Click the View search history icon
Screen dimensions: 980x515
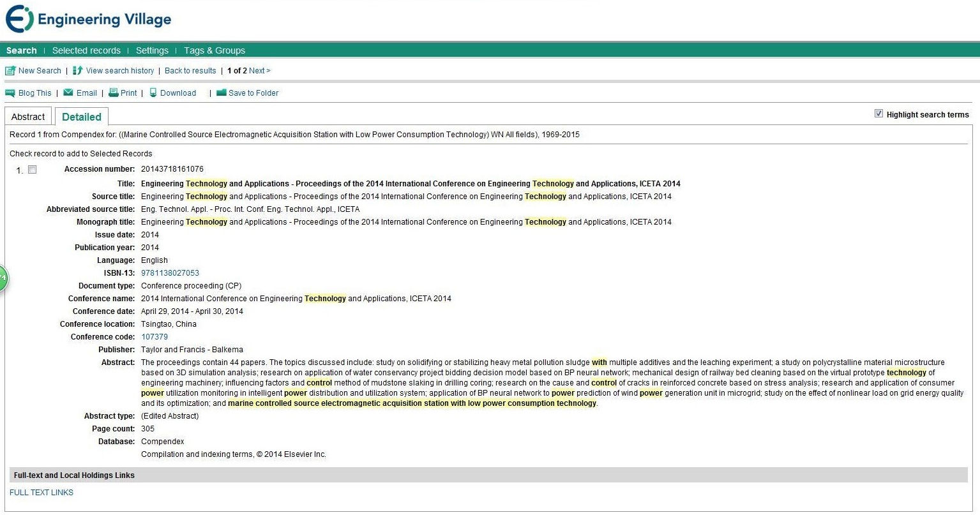point(78,71)
